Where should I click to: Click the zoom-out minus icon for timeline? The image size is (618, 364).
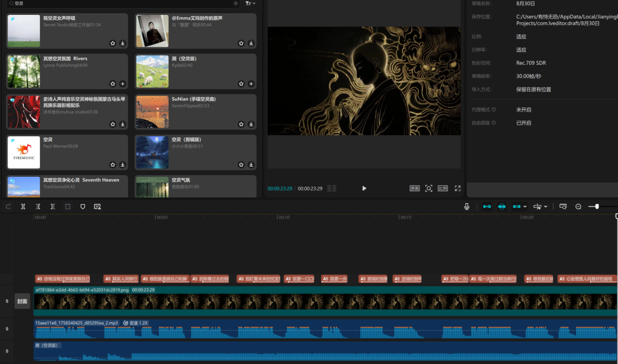579,207
